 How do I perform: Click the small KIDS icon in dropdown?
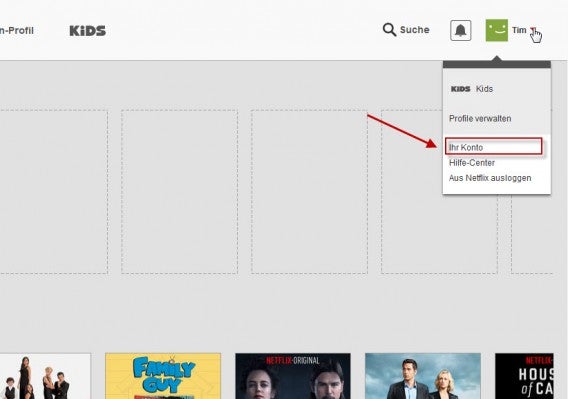tap(460, 89)
